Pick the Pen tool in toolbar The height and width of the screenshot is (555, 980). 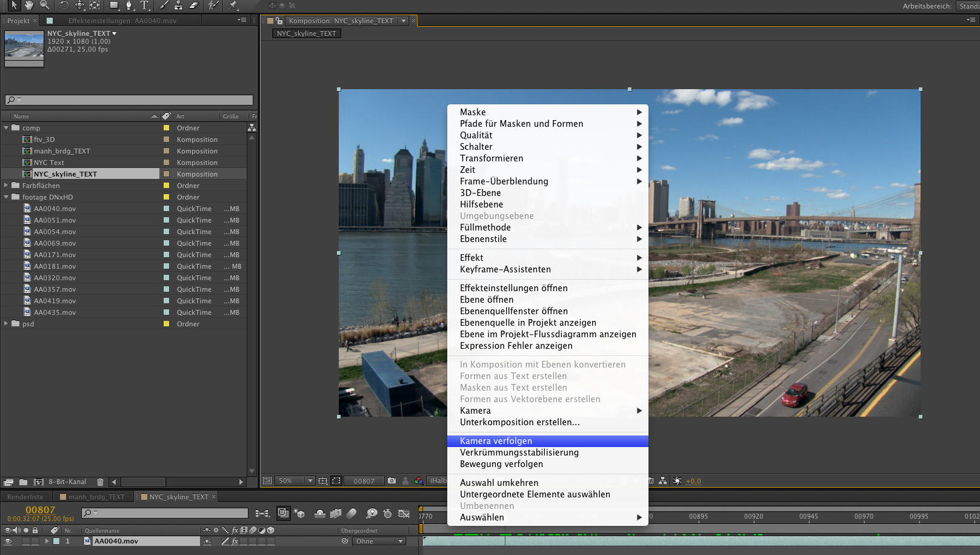pos(128,5)
